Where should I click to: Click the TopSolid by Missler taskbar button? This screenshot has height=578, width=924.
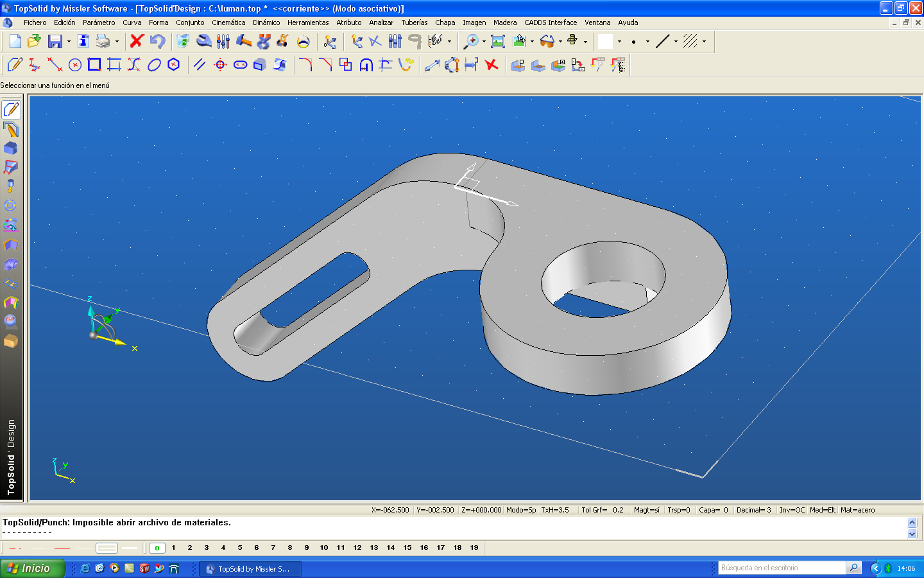point(250,569)
